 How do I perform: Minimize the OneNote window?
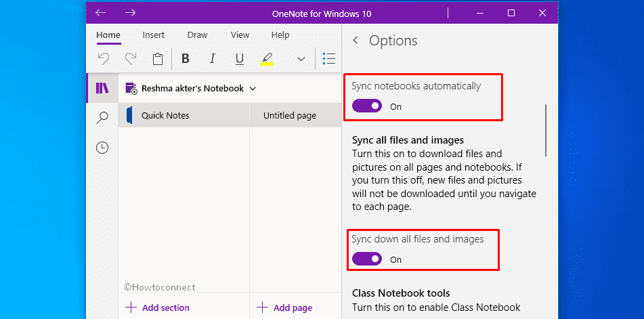479,13
